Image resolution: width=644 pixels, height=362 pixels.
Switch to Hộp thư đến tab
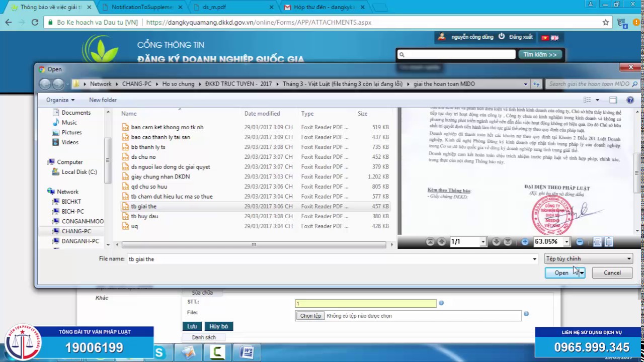click(x=326, y=8)
